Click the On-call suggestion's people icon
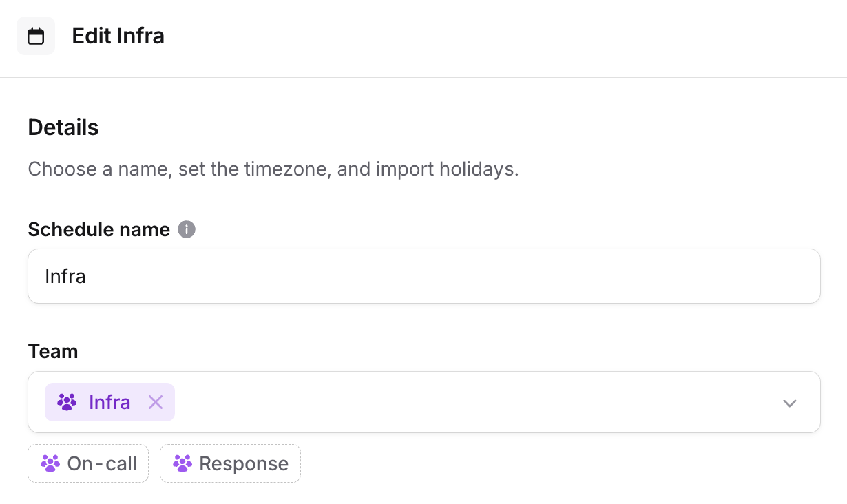 pyautogui.click(x=50, y=463)
